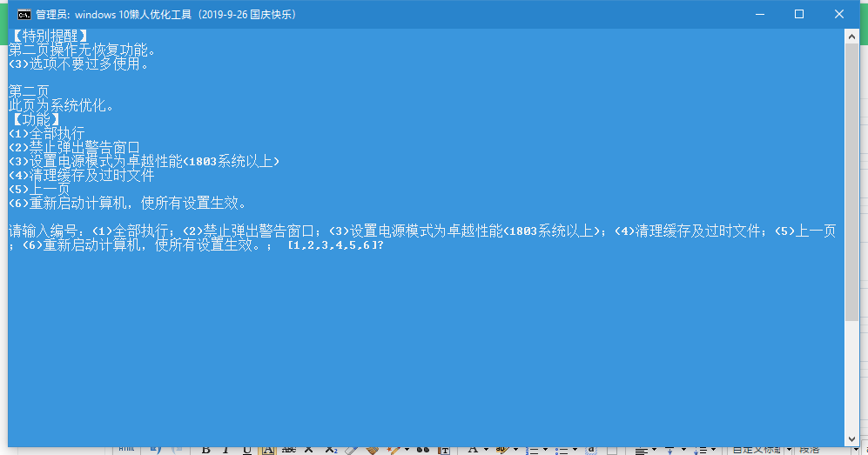Apply subscript X₂ formatting
868x455 pixels.
331,450
